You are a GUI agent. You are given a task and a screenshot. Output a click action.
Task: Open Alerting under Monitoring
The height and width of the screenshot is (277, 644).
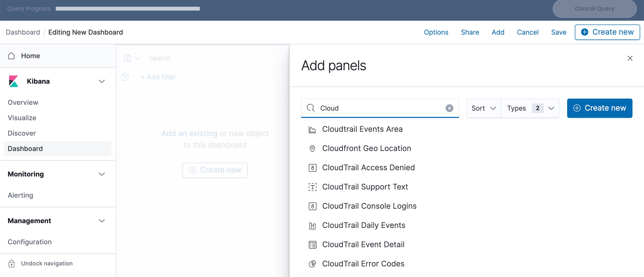(20, 195)
